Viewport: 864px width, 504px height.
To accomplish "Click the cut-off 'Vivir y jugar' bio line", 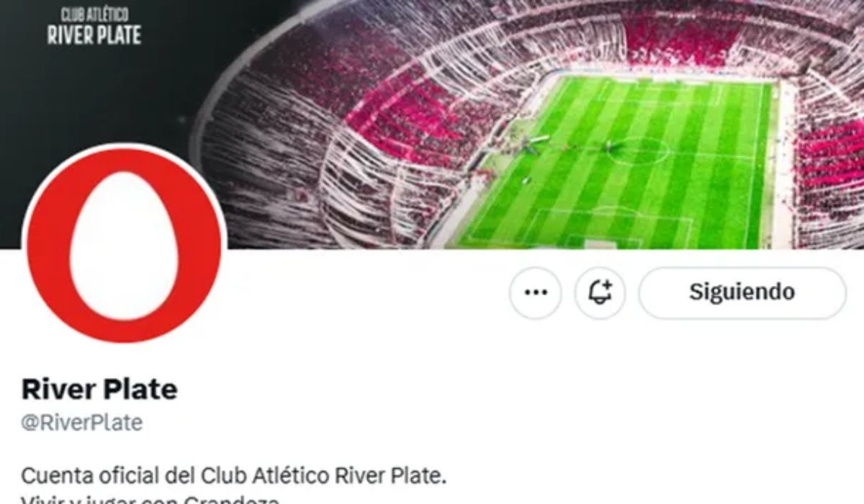I will (150, 499).
